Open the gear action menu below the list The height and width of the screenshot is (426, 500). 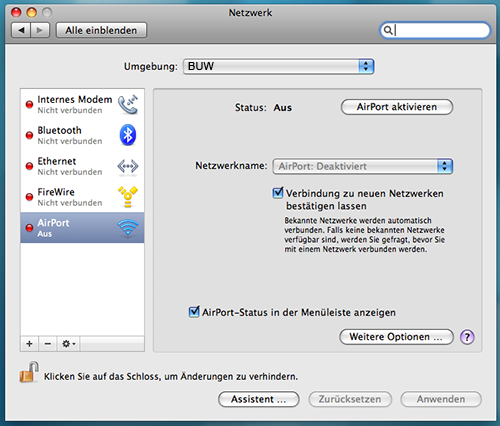pyautogui.click(x=68, y=344)
